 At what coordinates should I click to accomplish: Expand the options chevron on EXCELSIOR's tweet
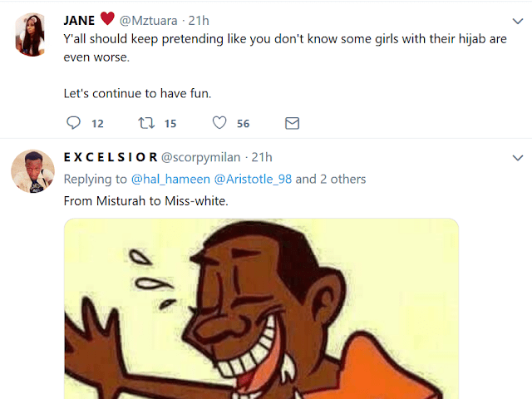point(517,157)
